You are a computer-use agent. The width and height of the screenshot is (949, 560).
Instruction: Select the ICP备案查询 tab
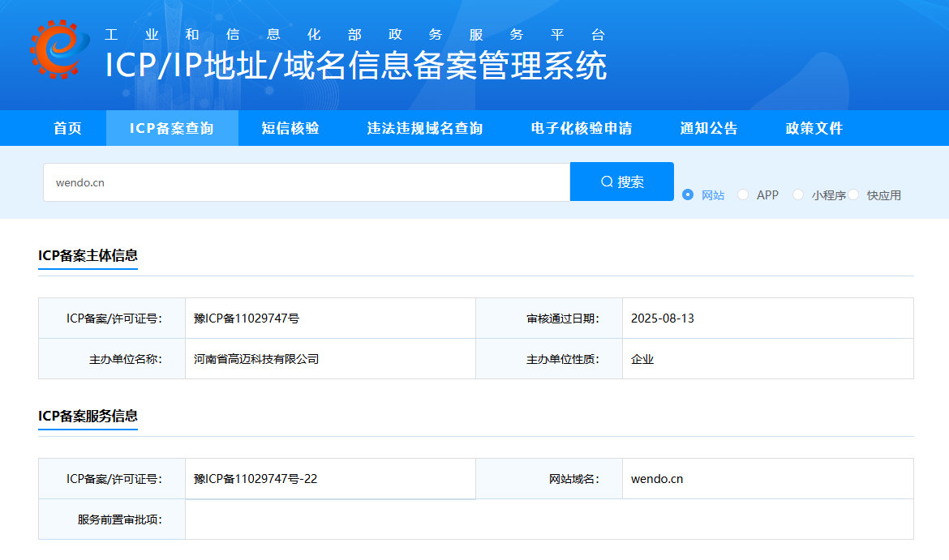(172, 128)
